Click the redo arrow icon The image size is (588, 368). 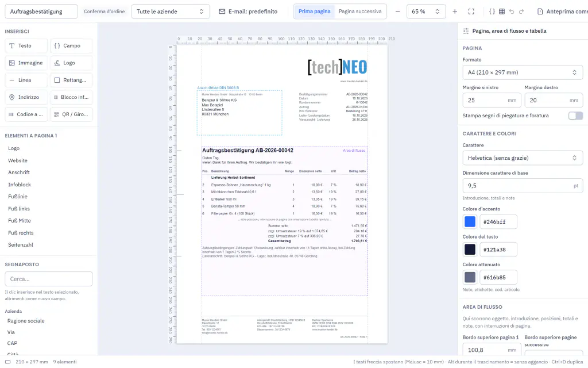click(x=521, y=11)
